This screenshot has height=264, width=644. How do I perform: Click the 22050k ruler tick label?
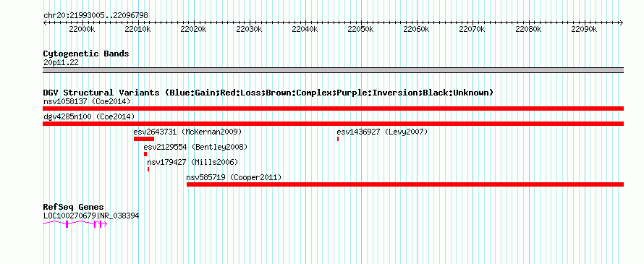(361, 30)
